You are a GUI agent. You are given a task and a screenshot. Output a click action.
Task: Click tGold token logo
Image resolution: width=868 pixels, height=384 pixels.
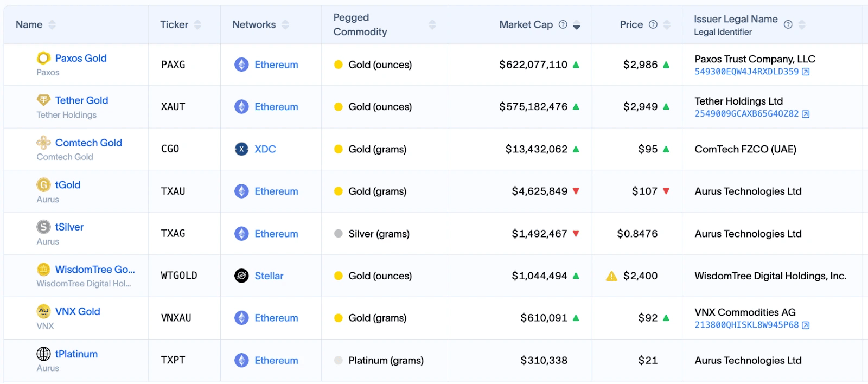(43, 185)
